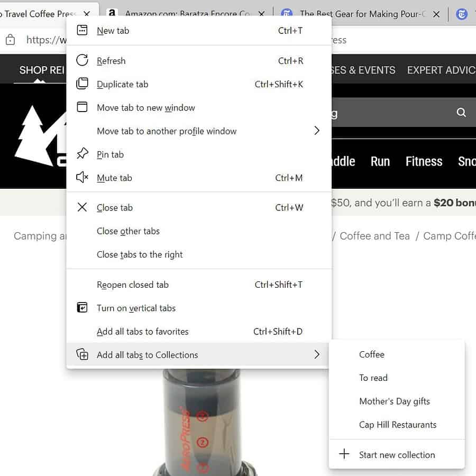Select the Fitness navigation link
The image size is (476, 476).
point(424,161)
